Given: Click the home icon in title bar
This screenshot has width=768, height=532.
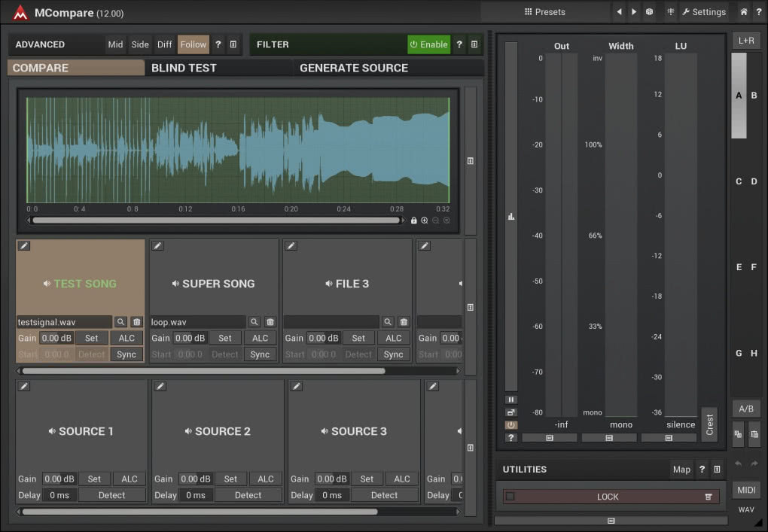Looking at the screenshot, I should coord(743,12).
